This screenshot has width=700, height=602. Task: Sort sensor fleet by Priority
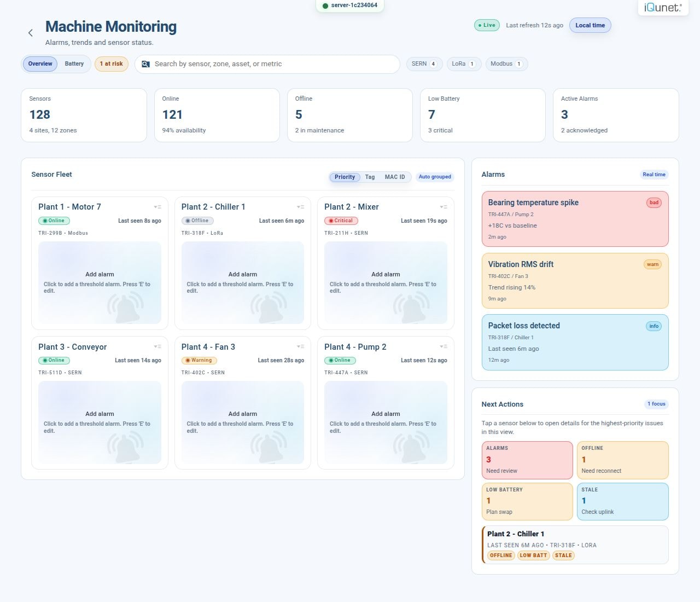point(345,177)
